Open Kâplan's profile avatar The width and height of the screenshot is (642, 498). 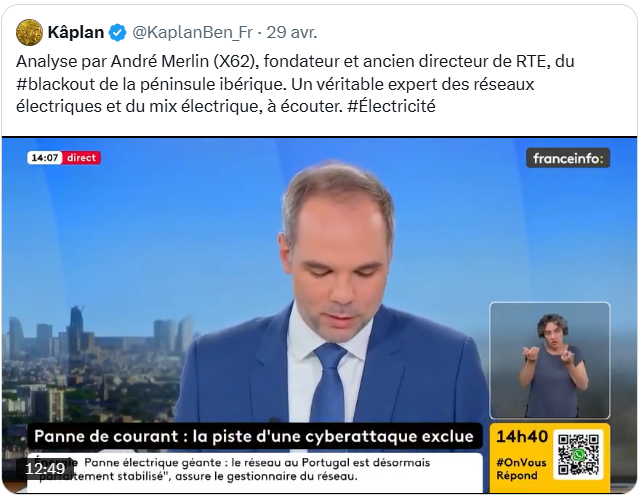coord(29,32)
